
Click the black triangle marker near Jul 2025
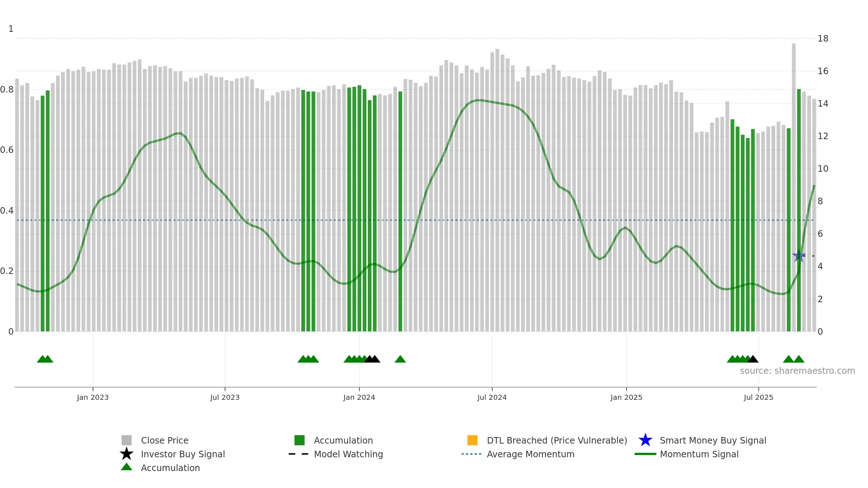753,359
